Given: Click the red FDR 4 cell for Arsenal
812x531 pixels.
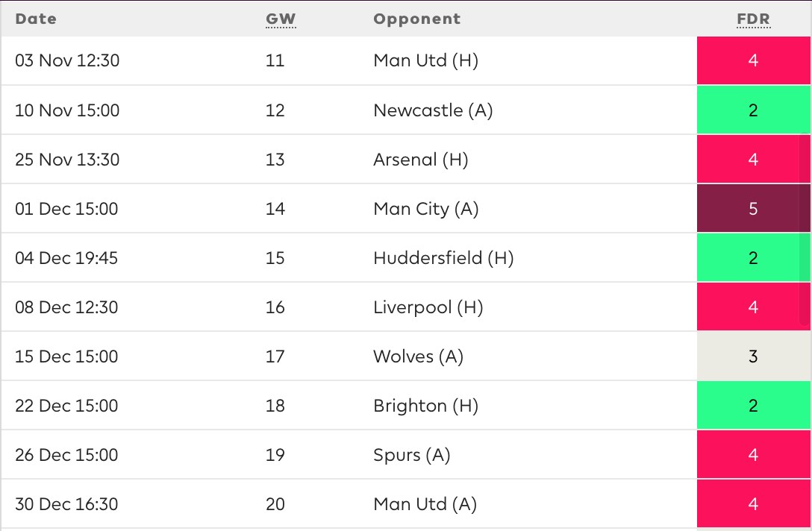Looking at the screenshot, I should (754, 160).
